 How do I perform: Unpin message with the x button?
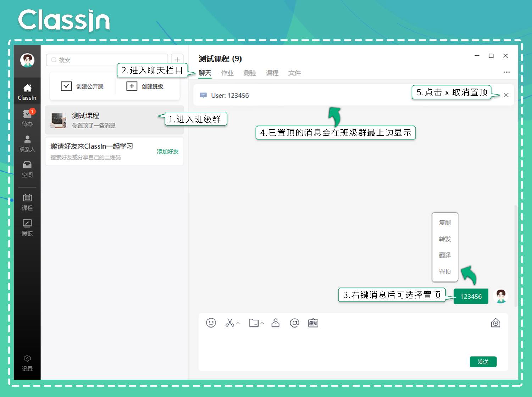pos(506,95)
